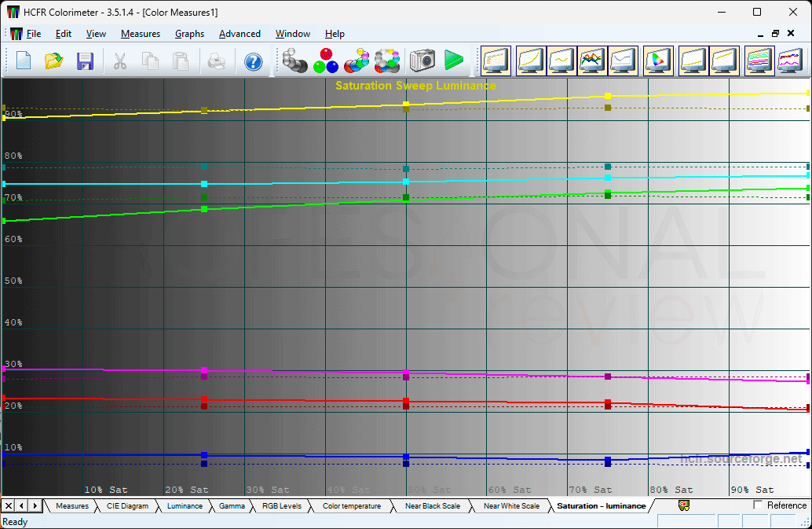The height and width of the screenshot is (529, 812).
Task: Open the Help menu
Action: pyautogui.click(x=335, y=34)
